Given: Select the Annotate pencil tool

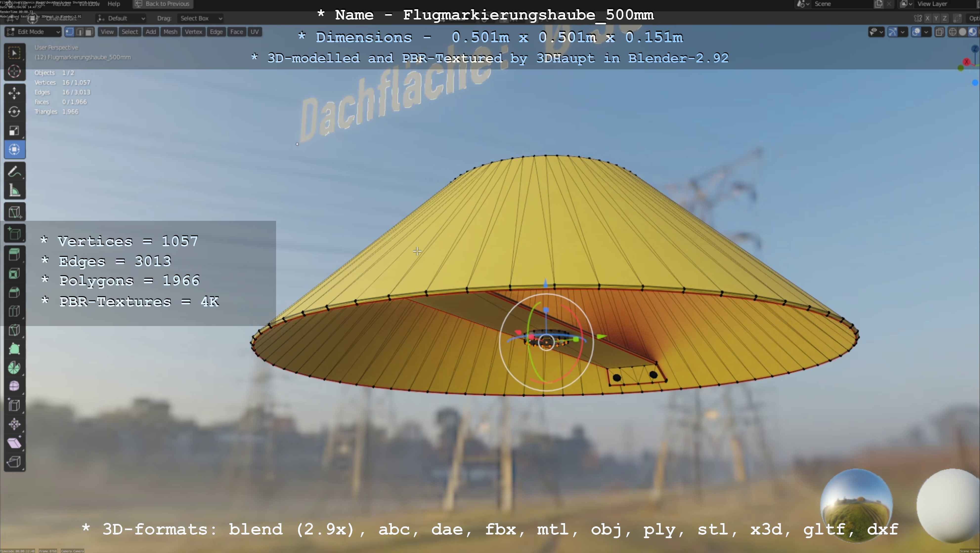Looking at the screenshot, I should [14, 171].
